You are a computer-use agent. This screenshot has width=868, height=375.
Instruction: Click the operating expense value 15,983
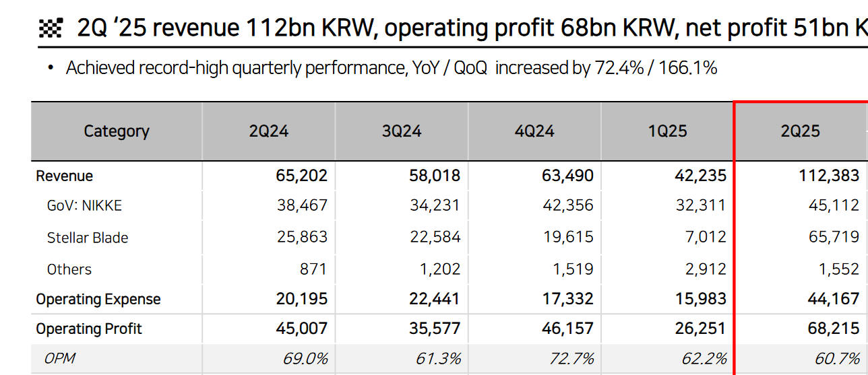pyautogui.click(x=702, y=300)
